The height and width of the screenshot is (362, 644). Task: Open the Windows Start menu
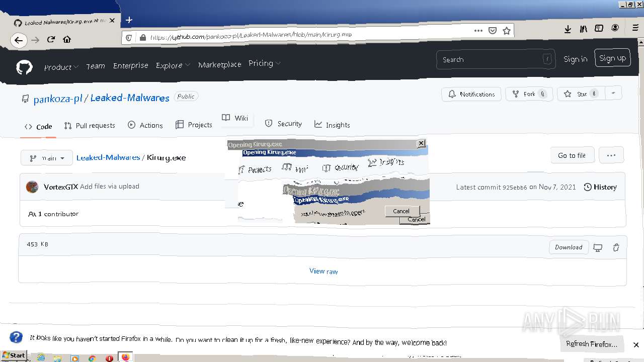coord(14,355)
